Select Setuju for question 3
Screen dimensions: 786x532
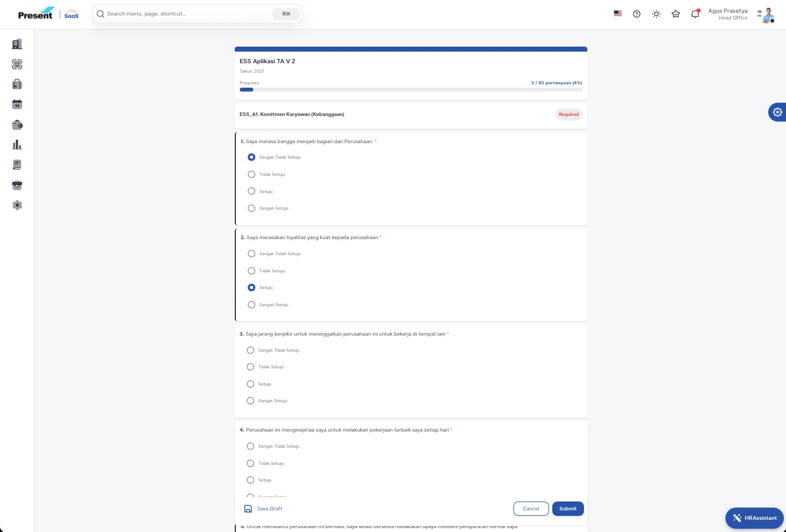tap(250, 384)
